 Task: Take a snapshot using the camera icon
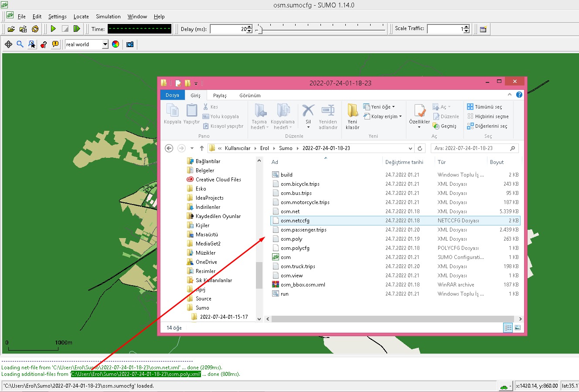[x=129, y=44]
